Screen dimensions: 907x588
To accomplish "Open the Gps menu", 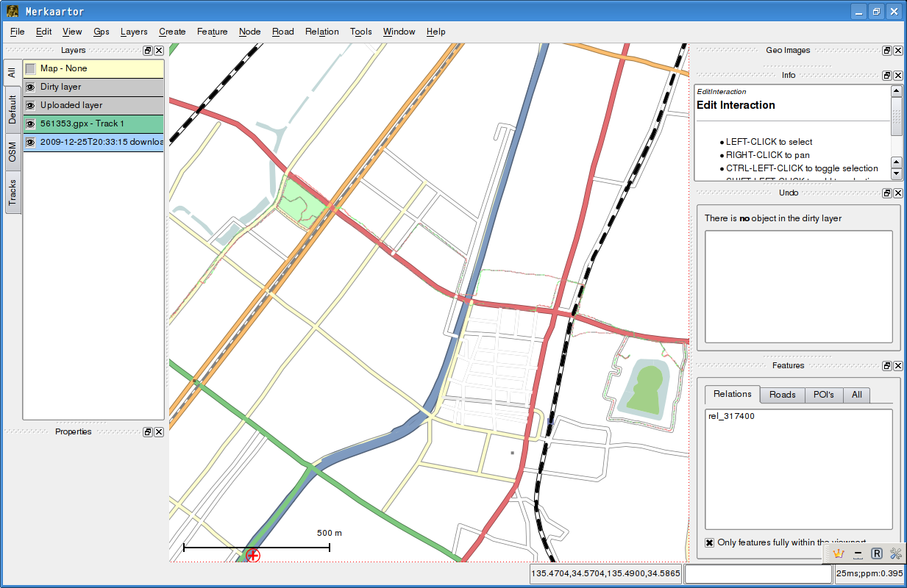I will (102, 32).
